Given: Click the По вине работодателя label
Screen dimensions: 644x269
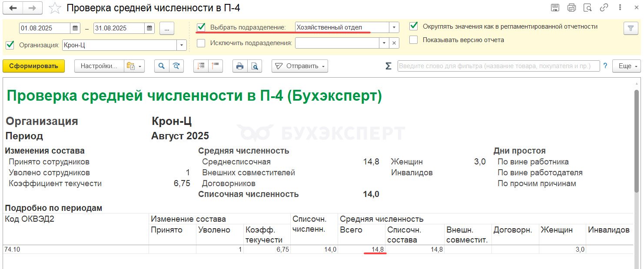Looking at the screenshot, I should coord(540,172).
